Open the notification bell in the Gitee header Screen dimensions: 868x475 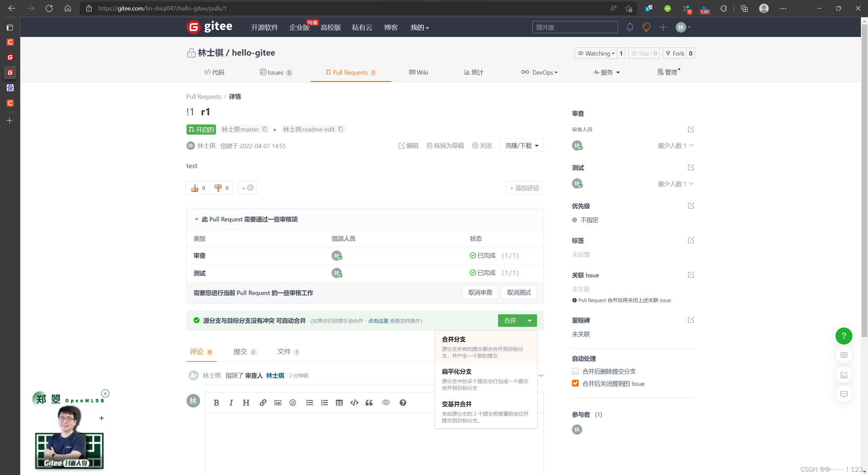tap(629, 27)
